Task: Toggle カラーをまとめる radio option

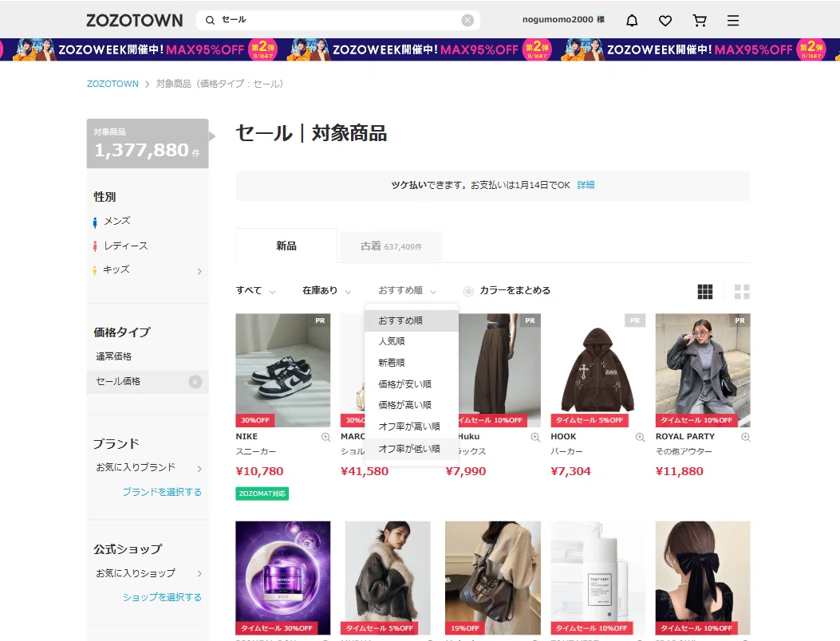Action: point(468,291)
